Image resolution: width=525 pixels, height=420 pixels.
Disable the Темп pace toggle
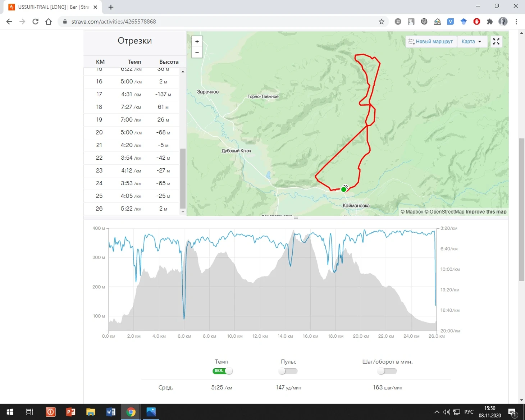coord(223,371)
